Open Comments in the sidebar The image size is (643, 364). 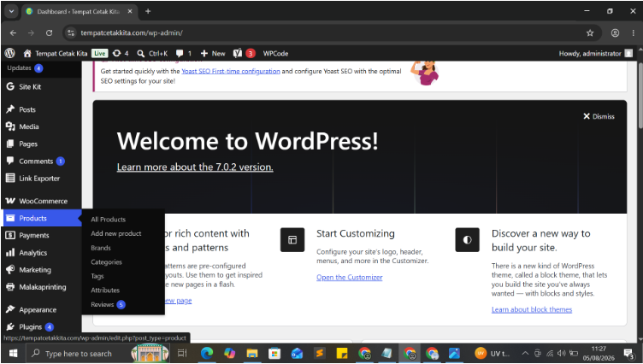36,161
